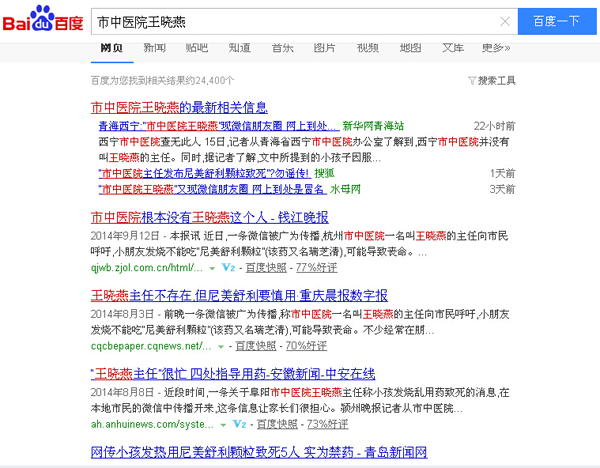
Task: Click V2 badge on ah.anhuinews.com result
Action: pos(240,424)
